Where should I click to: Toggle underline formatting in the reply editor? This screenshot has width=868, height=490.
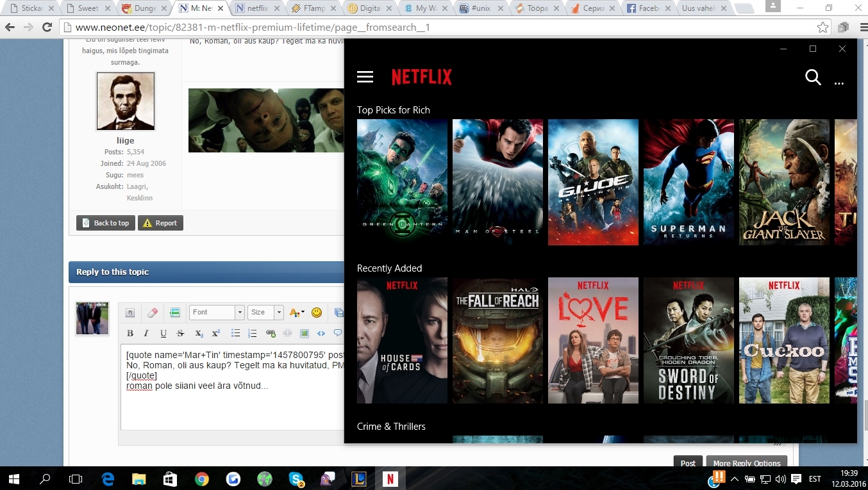point(163,333)
